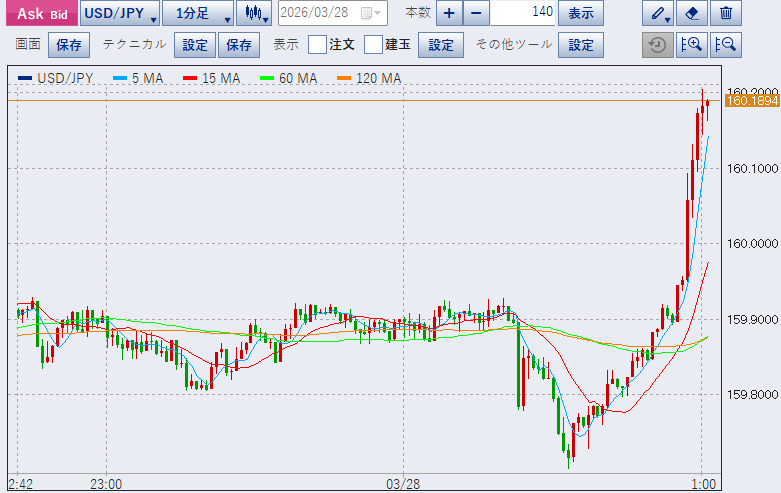Click the 60 MA legend entry
Screen dimensions: 781x493
tap(289, 78)
